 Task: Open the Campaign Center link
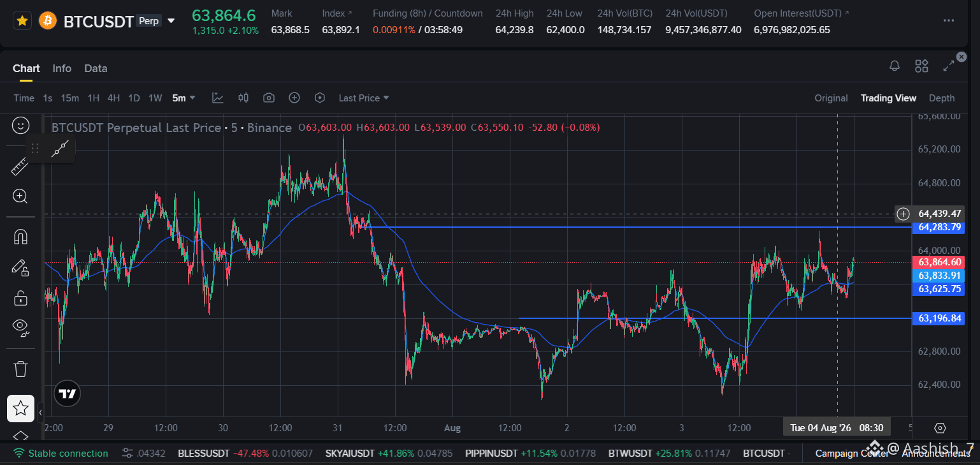pyautogui.click(x=851, y=454)
